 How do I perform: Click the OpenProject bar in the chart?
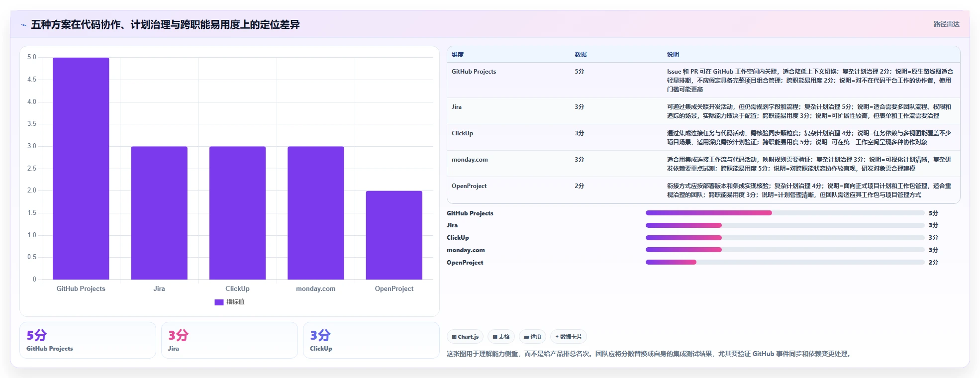pyautogui.click(x=394, y=235)
